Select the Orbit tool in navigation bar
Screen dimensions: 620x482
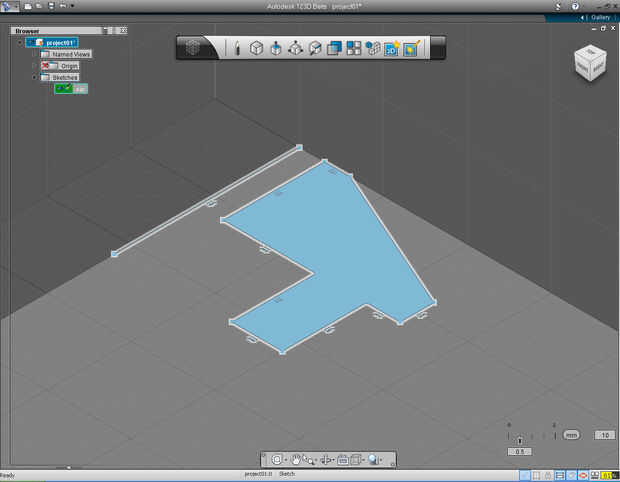pos(325,459)
